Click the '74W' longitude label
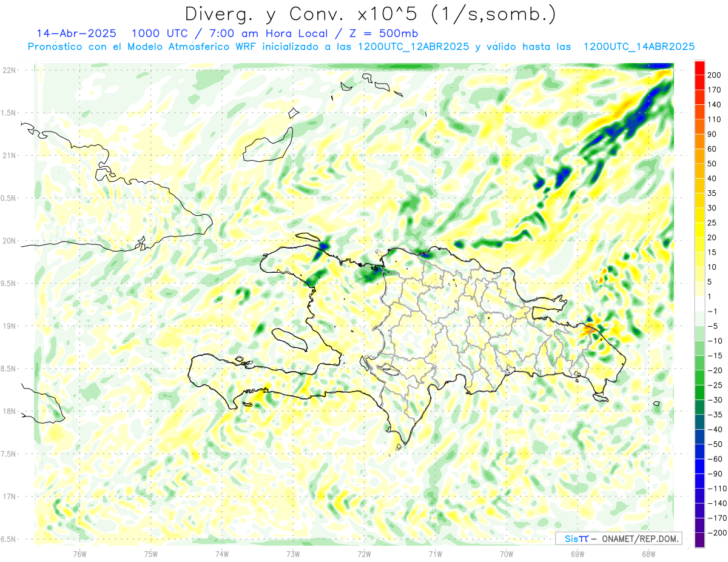This screenshot has height=562, width=728. tap(221, 554)
